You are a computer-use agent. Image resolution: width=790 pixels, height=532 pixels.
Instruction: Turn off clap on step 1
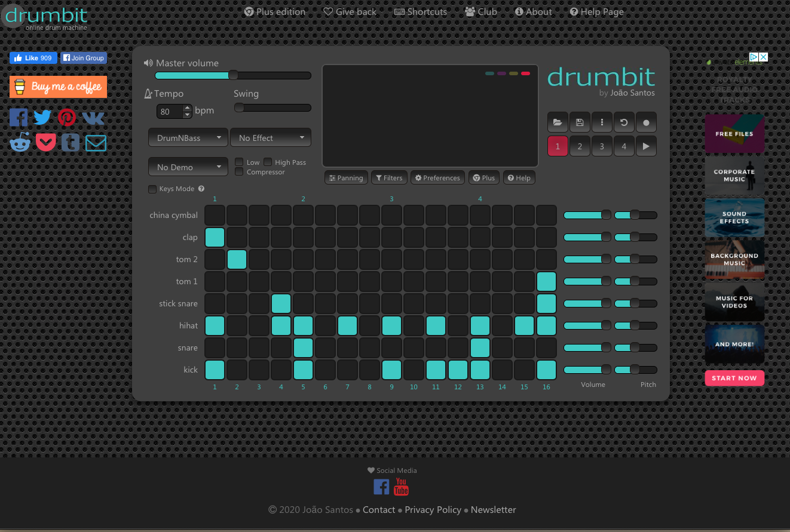tap(215, 237)
